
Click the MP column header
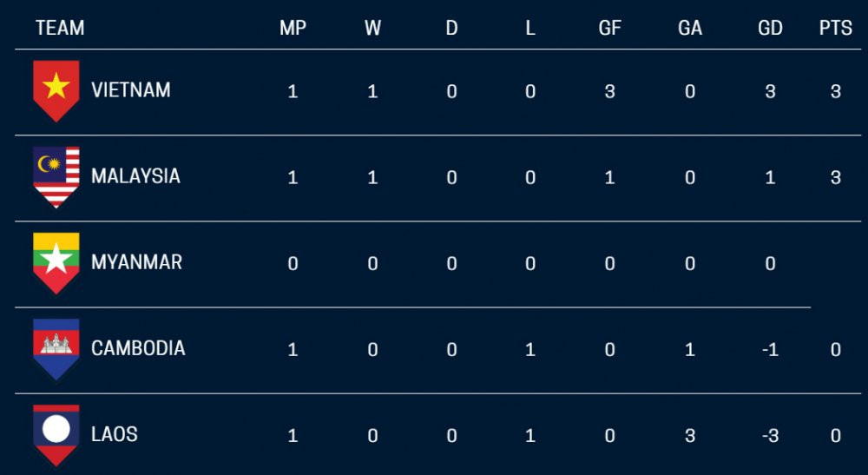(x=293, y=28)
